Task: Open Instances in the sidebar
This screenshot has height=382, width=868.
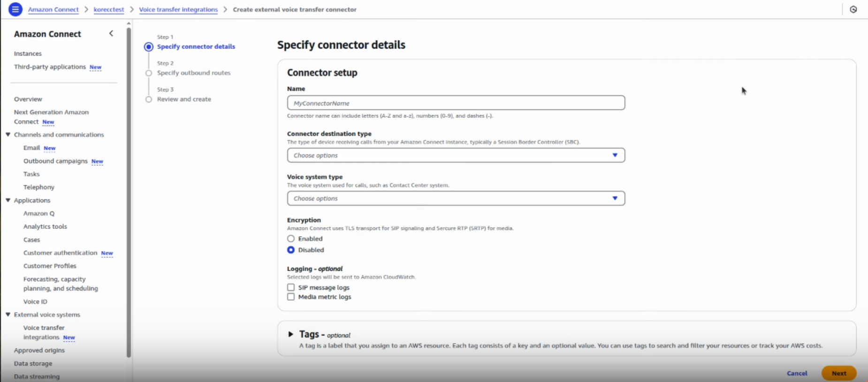Action: click(x=28, y=53)
